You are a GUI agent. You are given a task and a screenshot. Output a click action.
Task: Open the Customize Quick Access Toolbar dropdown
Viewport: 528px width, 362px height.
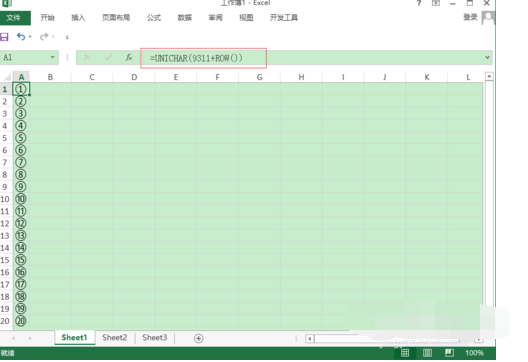coord(67,37)
